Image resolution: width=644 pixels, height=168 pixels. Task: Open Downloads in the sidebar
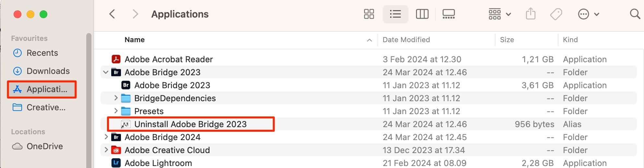coord(48,71)
